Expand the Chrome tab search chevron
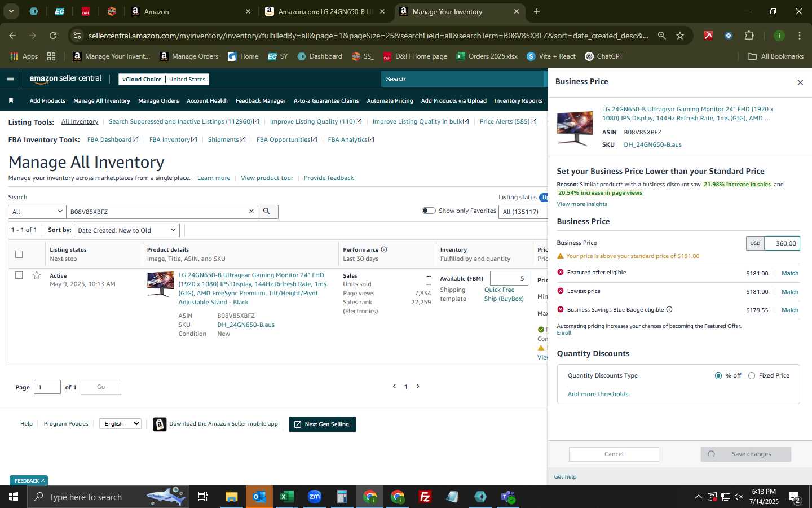Viewport: 812px width, 508px height. pyautogui.click(x=11, y=11)
